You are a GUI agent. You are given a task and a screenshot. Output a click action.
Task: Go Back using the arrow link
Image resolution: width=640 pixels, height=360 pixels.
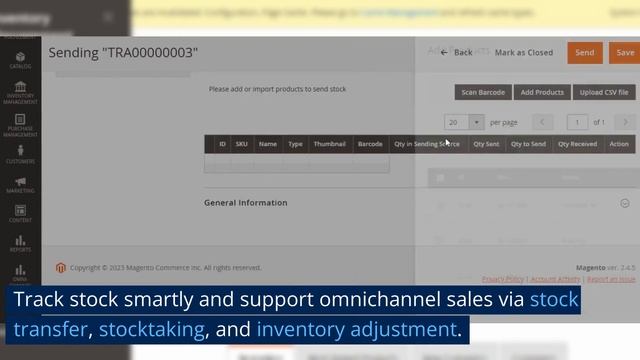tap(457, 52)
